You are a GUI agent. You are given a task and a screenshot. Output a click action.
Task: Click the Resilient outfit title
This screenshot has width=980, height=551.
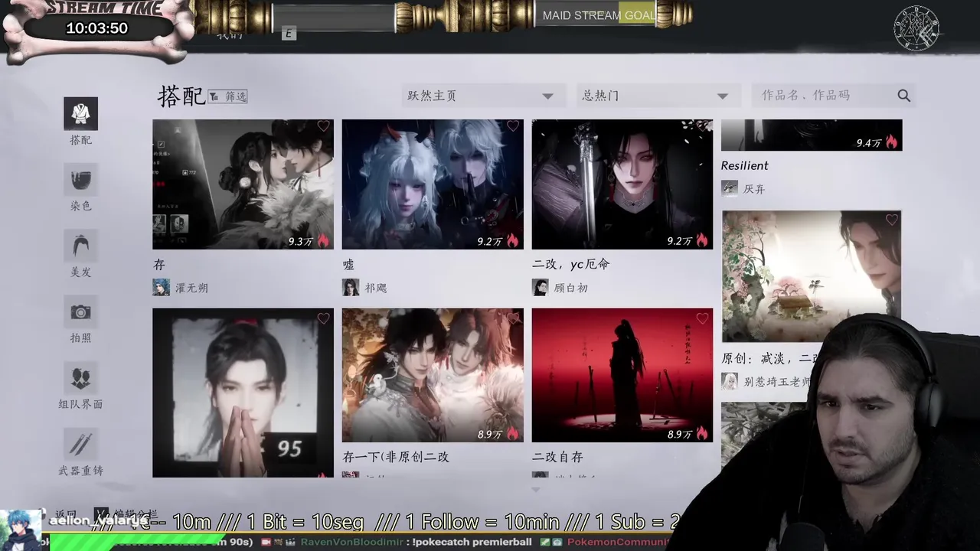[x=744, y=165]
